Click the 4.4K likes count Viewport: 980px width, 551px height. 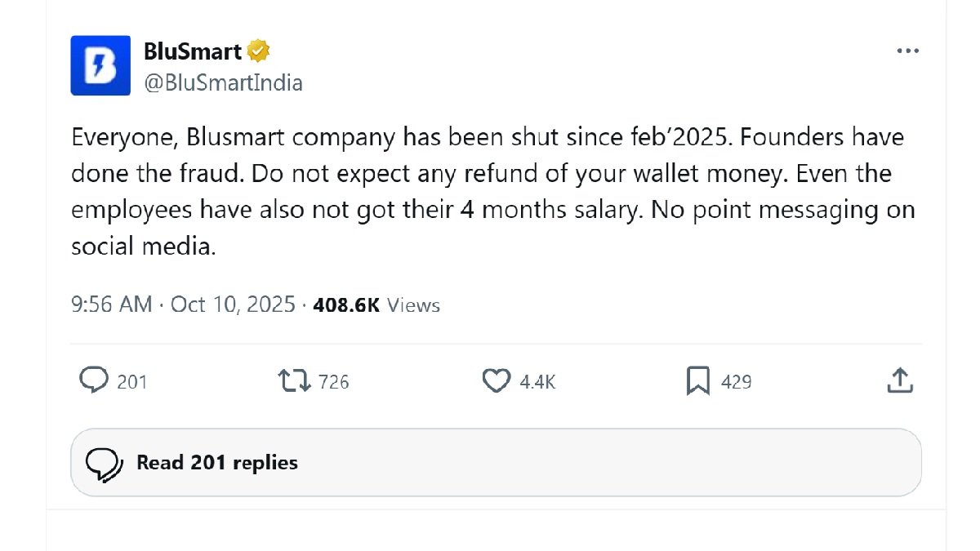[x=537, y=381]
